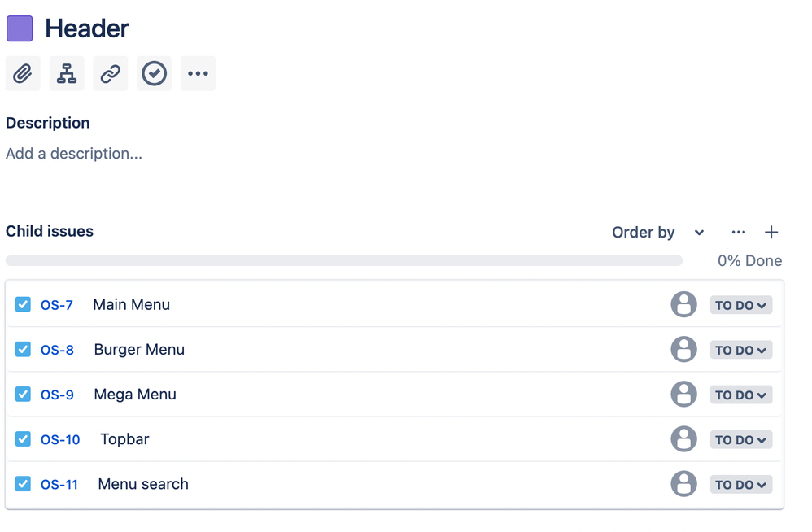
Task: Click the circled checkmark toolbar icon
Action: point(155,73)
